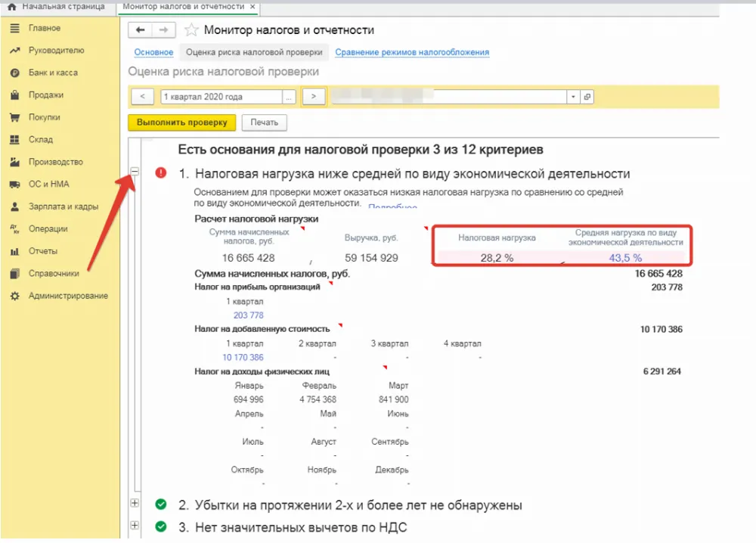Click heading Нет значительных вычетов по НДС
This screenshot has height=543, width=756.
[x=301, y=528]
